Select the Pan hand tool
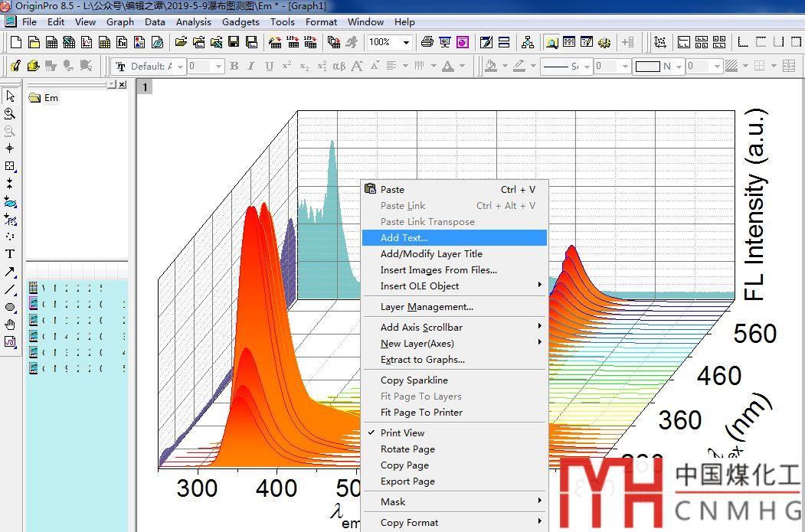 point(10,325)
